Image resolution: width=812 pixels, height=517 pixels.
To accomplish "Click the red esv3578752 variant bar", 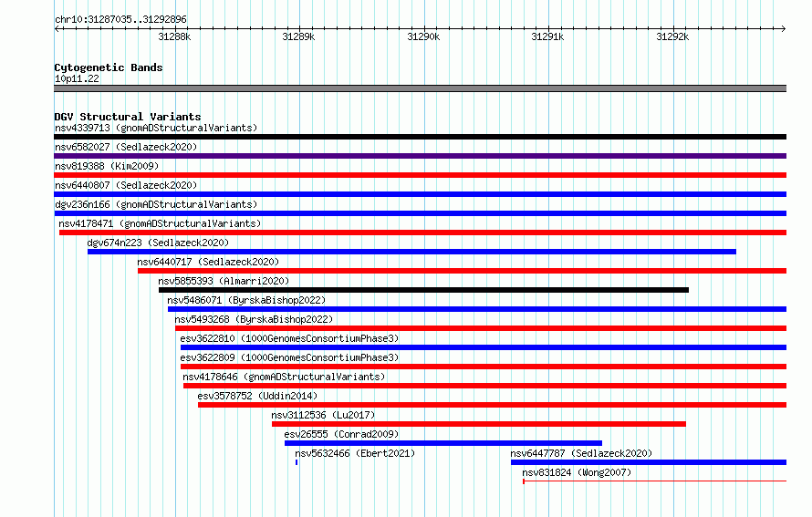I will click(x=492, y=405).
